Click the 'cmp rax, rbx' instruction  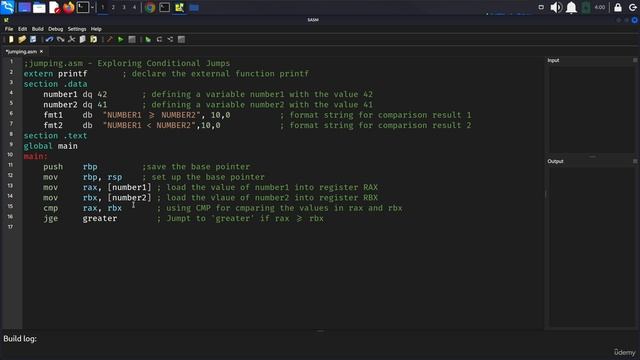(x=82, y=208)
